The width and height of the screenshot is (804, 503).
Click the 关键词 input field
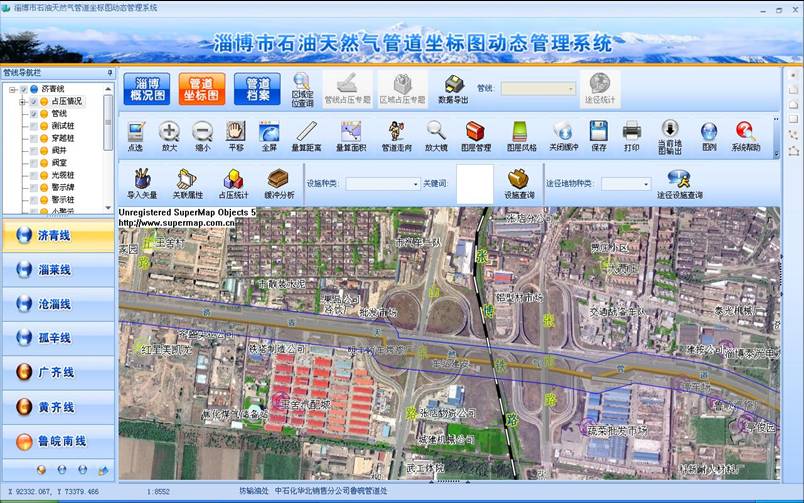(475, 184)
